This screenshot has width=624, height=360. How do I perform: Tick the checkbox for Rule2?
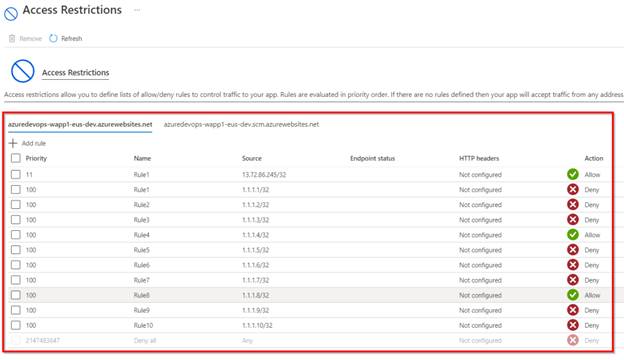click(16, 204)
